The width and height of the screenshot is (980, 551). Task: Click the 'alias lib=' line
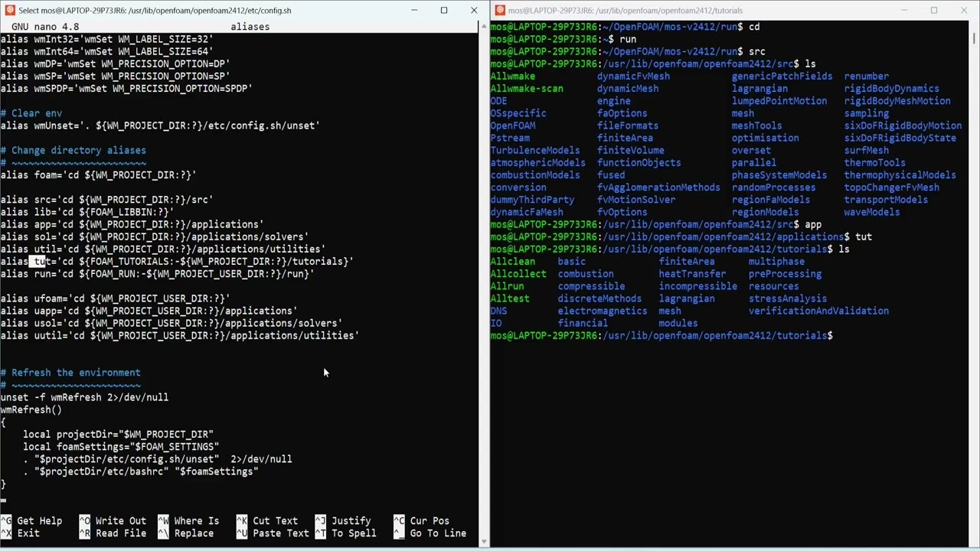point(87,211)
